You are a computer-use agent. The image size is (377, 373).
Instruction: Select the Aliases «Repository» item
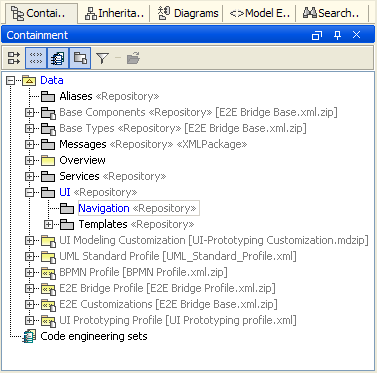[x=109, y=96]
